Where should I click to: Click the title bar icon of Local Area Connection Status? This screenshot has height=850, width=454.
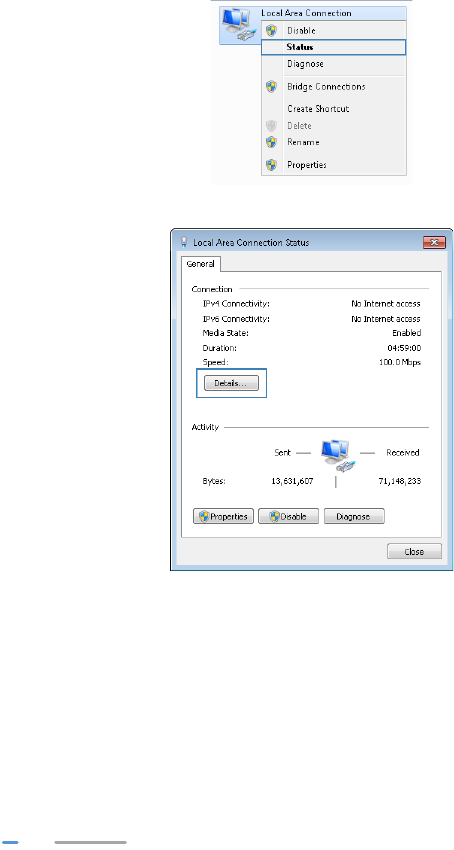tap(184, 242)
